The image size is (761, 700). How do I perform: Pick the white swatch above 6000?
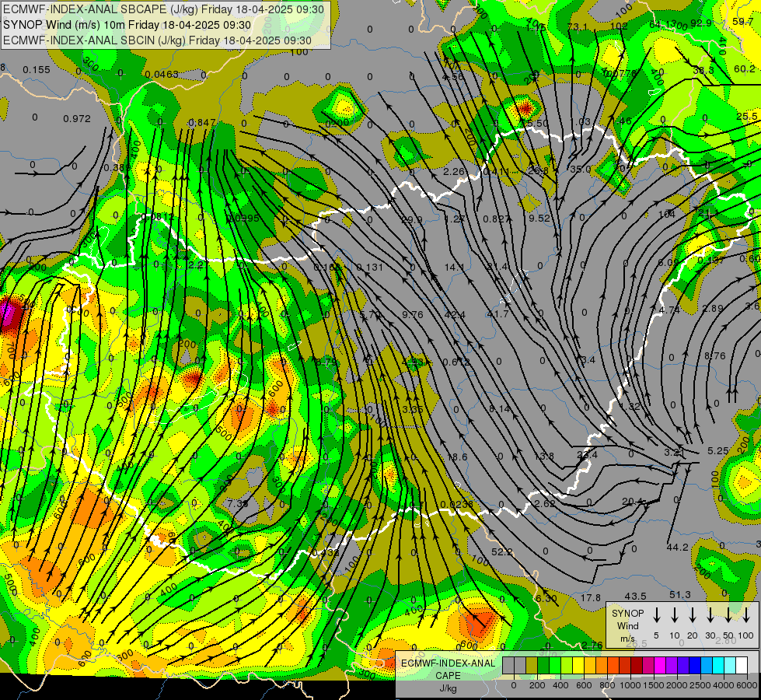[742, 666]
